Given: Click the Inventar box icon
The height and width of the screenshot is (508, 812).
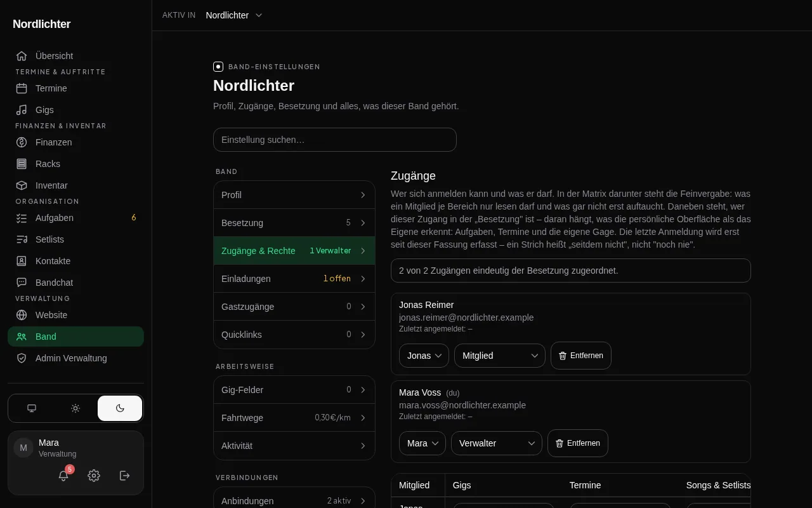Looking at the screenshot, I should click(22, 185).
